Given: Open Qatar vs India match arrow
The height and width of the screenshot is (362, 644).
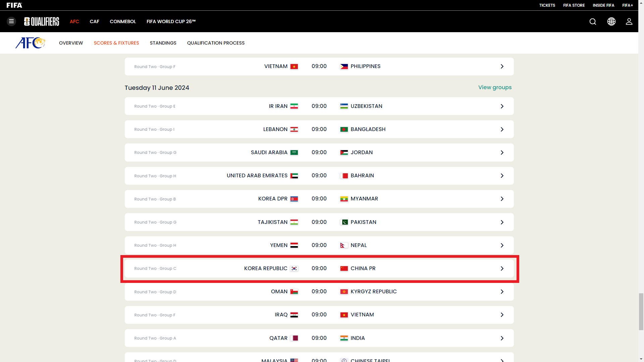Looking at the screenshot, I should [502, 338].
